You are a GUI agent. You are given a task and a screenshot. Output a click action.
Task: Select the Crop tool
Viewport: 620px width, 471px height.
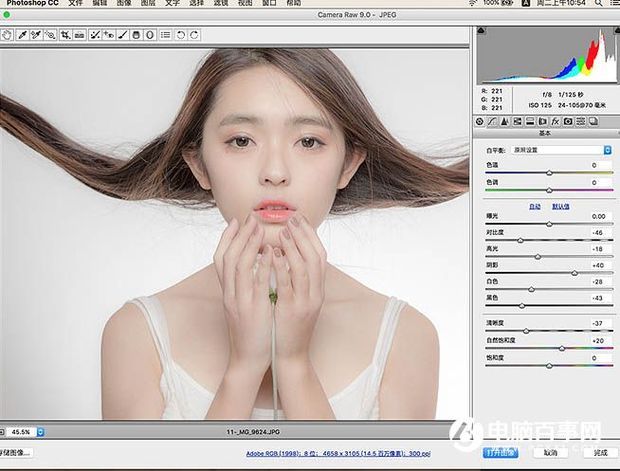point(65,35)
